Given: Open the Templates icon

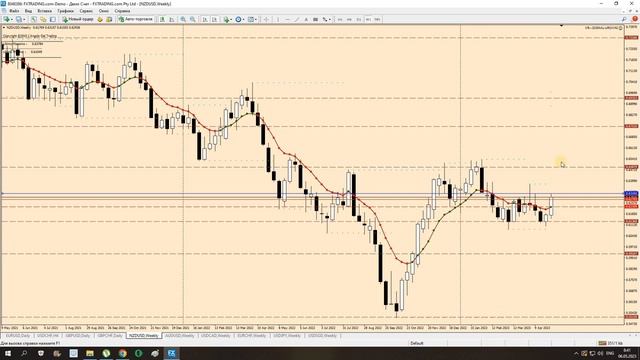Looking at the screenshot, I should (x=251, y=19).
